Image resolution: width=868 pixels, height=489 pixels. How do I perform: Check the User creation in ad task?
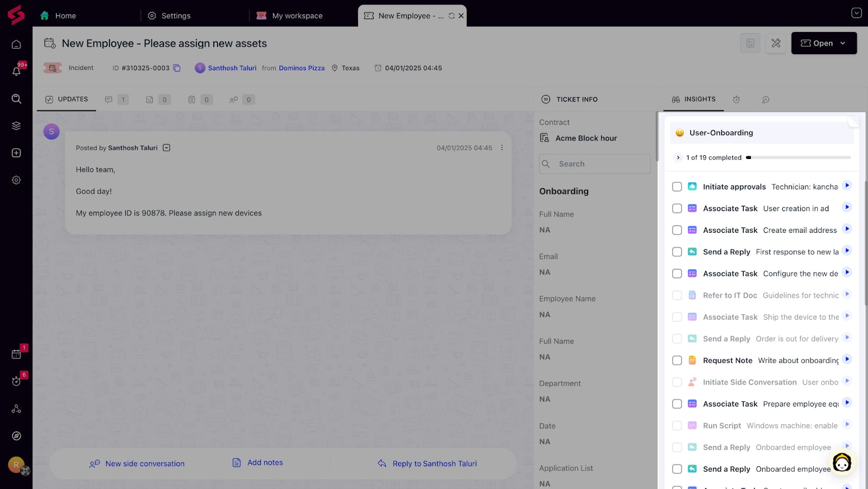677,208
